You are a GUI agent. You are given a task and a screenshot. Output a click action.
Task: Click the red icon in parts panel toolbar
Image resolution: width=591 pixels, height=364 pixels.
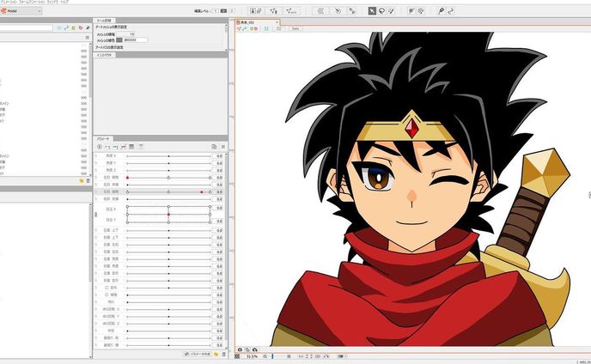[80, 27]
